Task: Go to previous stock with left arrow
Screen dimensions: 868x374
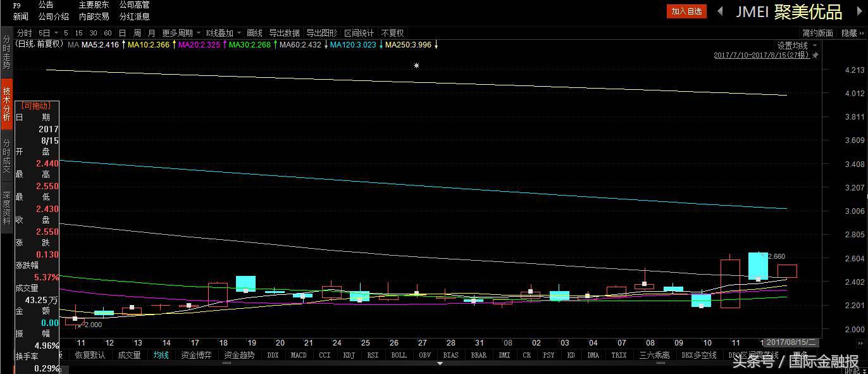Action: 720,11
